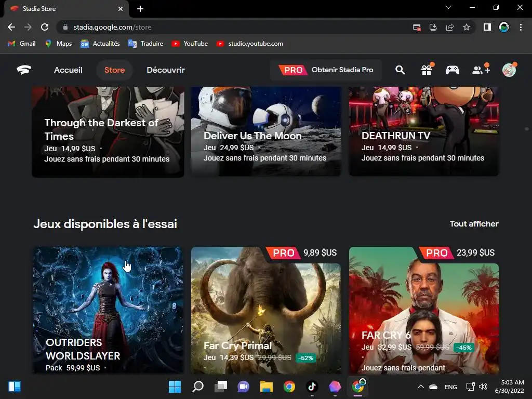Open Widgets icon on taskbar

click(15, 387)
